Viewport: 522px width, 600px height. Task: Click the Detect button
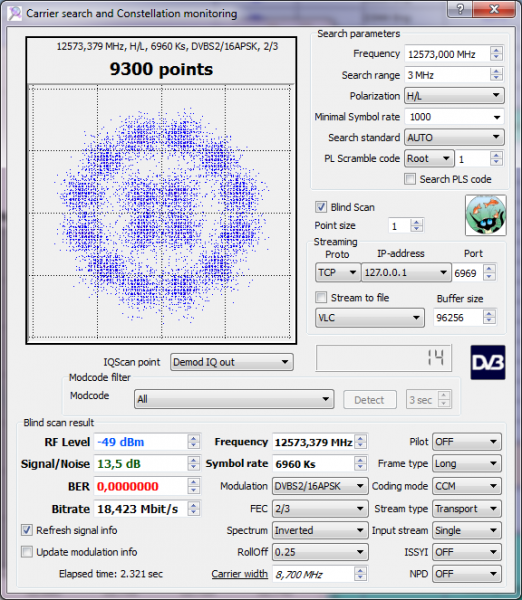(370, 400)
